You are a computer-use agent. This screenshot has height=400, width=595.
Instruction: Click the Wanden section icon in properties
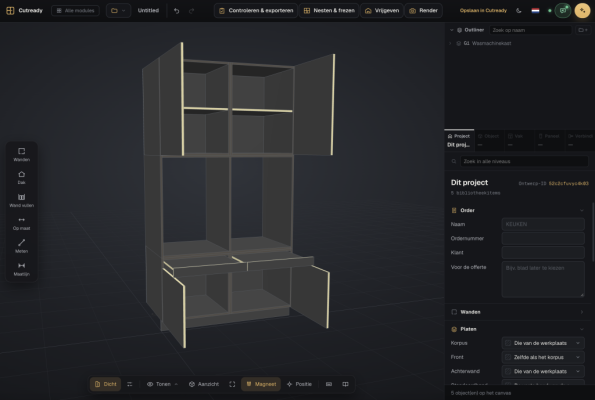click(x=454, y=312)
